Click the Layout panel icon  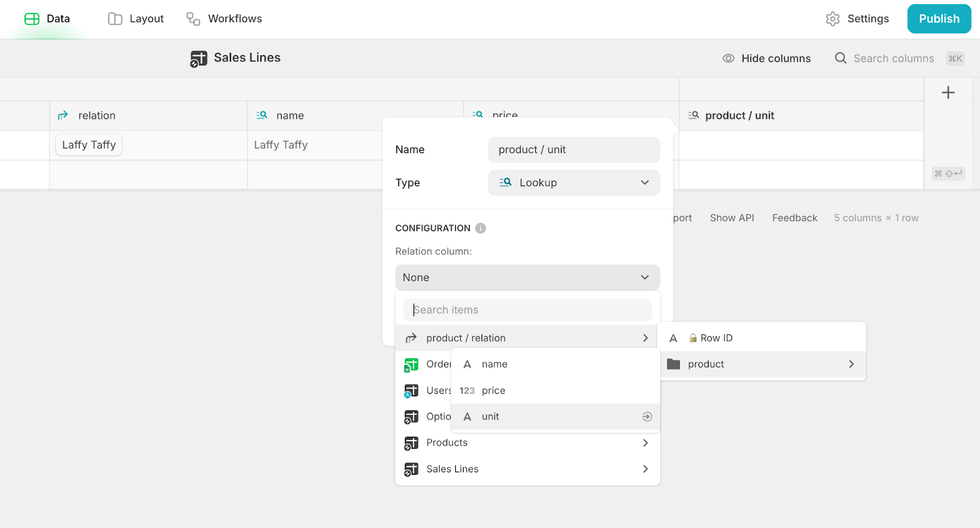click(x=115, y=19)
